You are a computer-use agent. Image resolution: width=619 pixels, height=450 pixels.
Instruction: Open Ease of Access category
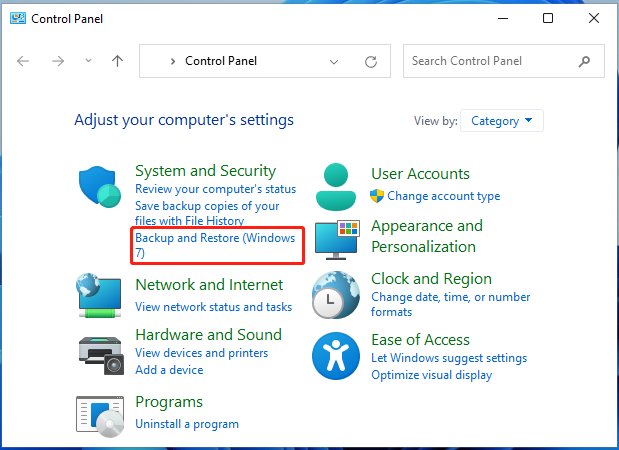420,340
